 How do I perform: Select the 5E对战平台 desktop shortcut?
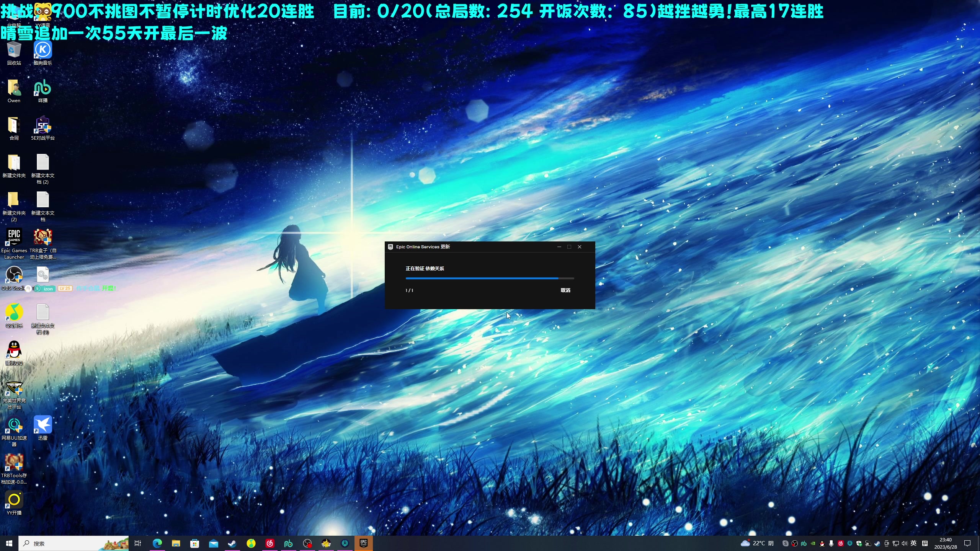pyautogui.click(x=42, y=129)
